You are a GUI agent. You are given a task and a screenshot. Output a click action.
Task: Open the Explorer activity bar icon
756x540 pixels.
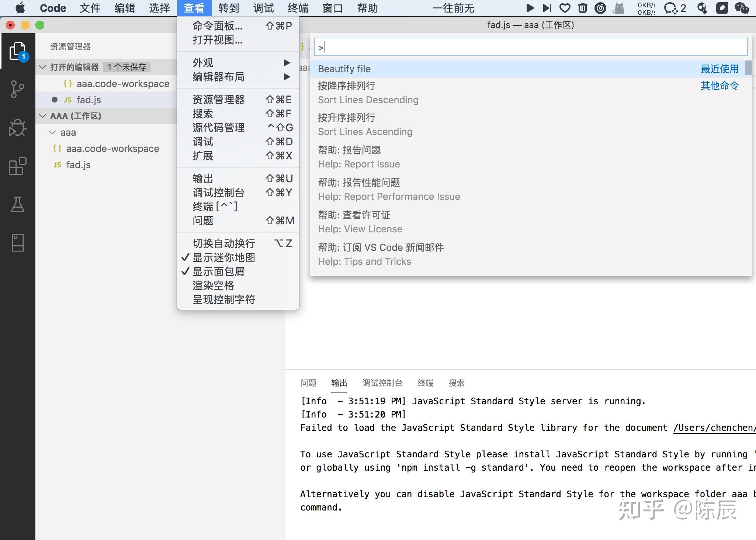17,51
